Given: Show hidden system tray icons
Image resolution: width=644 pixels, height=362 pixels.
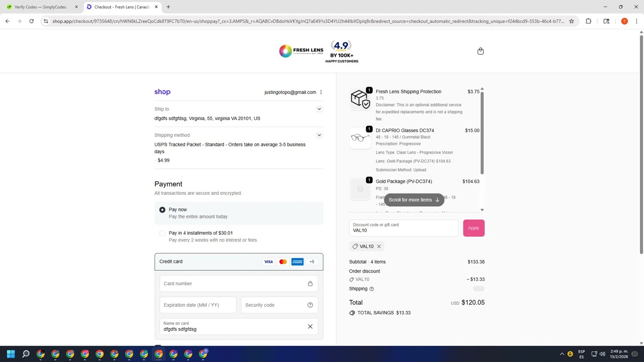Looking at the screenshot, I should pyautogui.click(x=562, y=354).
